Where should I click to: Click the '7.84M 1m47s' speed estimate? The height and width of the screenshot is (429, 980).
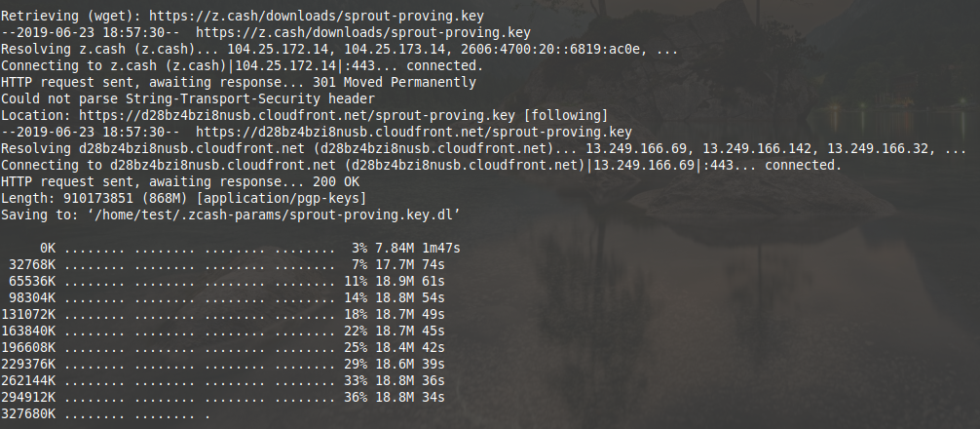pyautogui.click(x=418, y=249)
